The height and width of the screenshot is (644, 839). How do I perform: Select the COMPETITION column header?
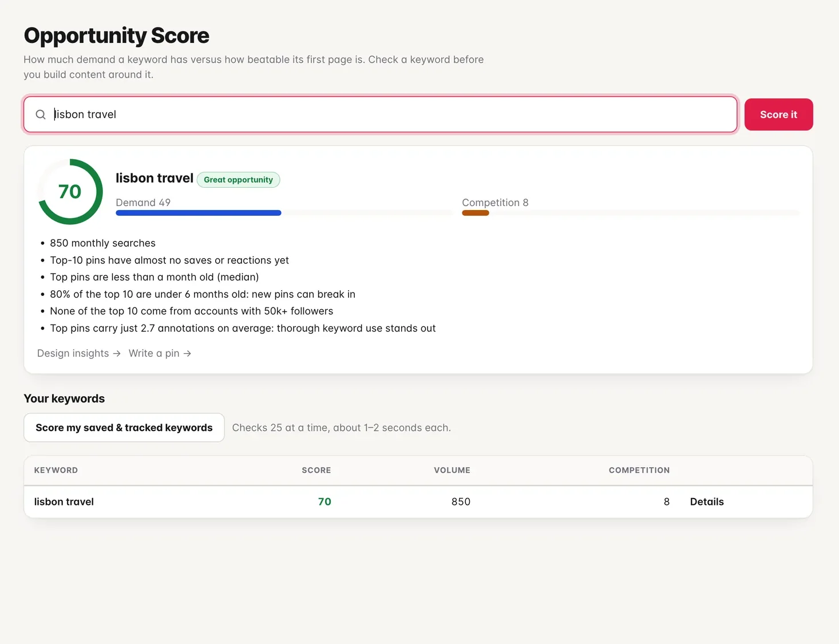(639, 470)
